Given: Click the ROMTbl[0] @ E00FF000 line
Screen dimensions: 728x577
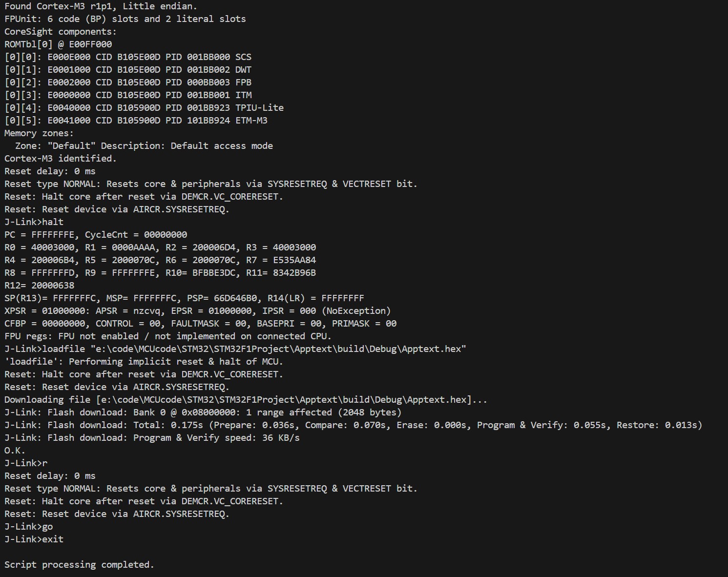Looking at the screenshot, I should 58,44.
